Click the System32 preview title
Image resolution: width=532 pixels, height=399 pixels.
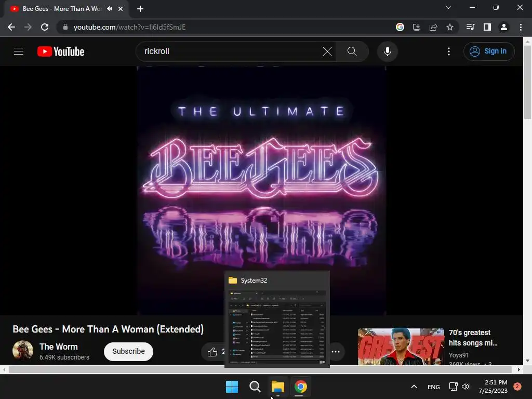click(x=254, y=281)
